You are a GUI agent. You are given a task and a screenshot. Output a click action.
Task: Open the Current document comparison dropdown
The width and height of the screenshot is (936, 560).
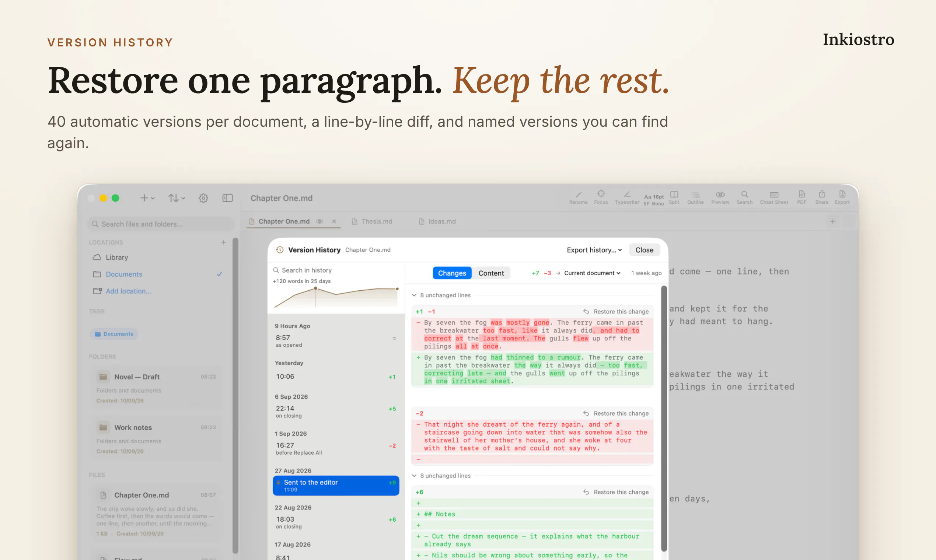[x=592, y=273]
